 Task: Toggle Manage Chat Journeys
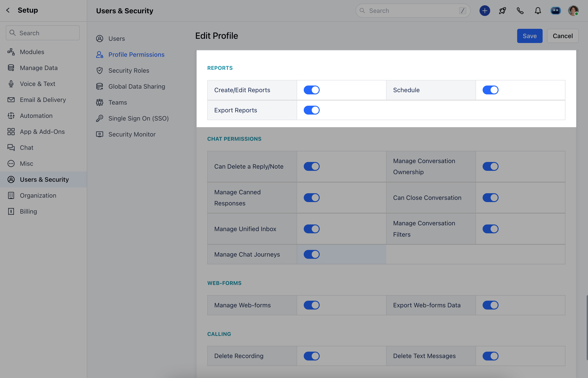(312, 254)
